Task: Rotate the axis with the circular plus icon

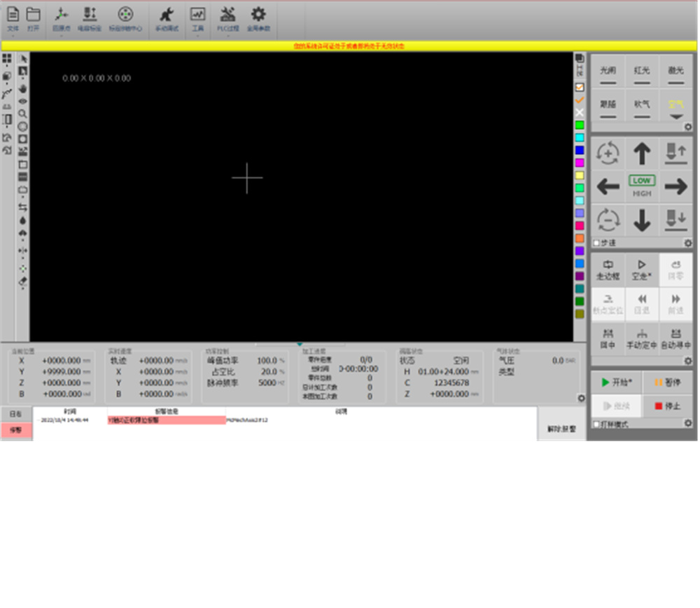Action: pos(608,153)
